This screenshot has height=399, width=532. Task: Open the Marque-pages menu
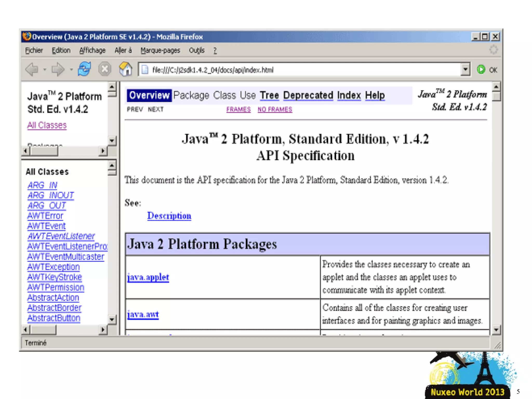[x=160, y=50]
